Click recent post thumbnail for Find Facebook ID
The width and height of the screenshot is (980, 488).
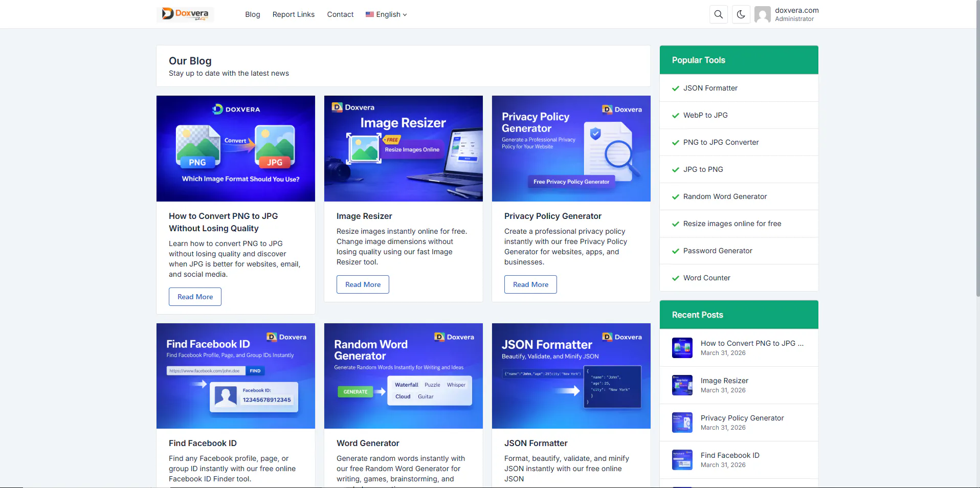[682, 460]
